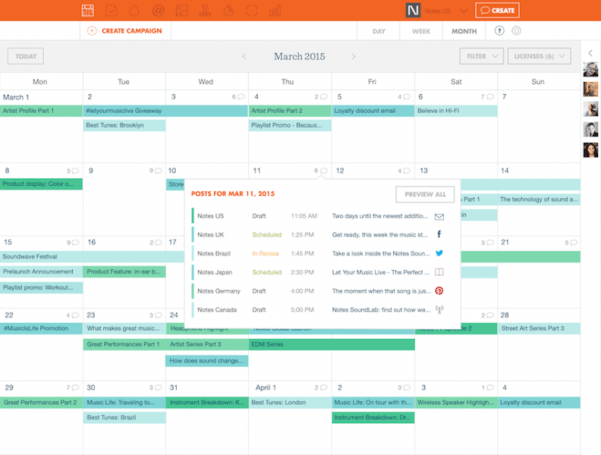The height and width of the screenshot is (455, 601).
Task: Click the email envelope icon for Notes US
Action: [438, 216]
